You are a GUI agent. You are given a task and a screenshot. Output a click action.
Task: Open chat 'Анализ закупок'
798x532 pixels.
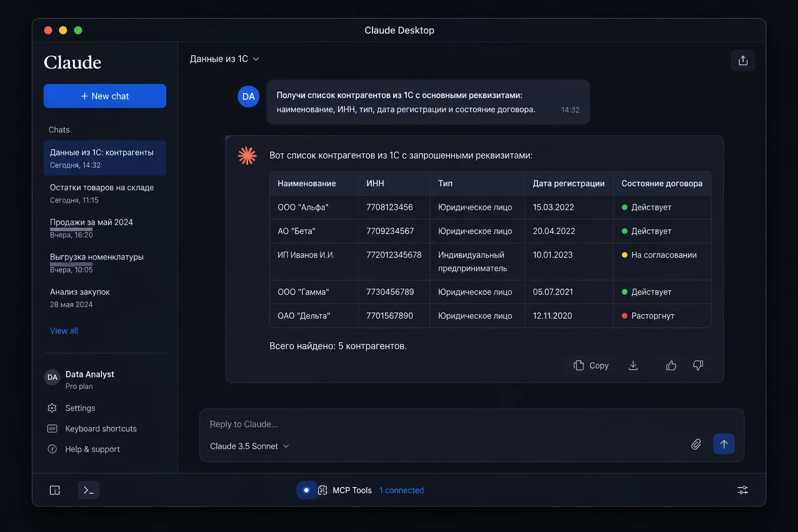pos(105,298)
